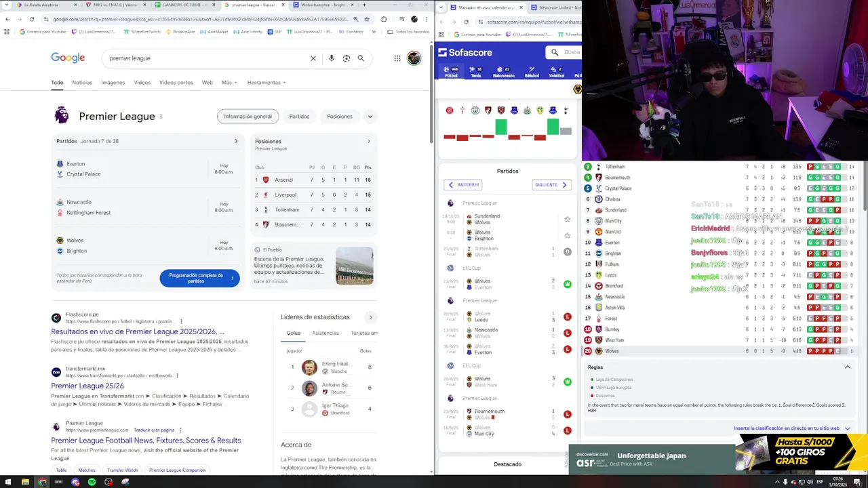Screen dimensions: 868x488
Task: Open File Explorer from the taskbar
Action: click(x=25, y=482)
